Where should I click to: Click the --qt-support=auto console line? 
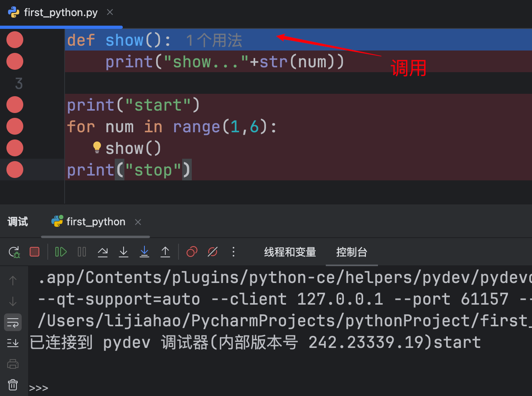285,299
